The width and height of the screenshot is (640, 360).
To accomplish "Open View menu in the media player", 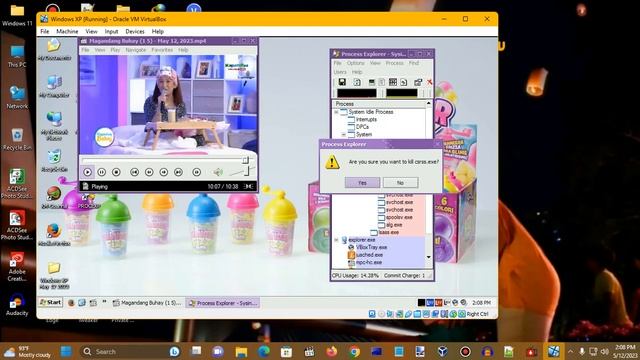I will click(100, 50).
